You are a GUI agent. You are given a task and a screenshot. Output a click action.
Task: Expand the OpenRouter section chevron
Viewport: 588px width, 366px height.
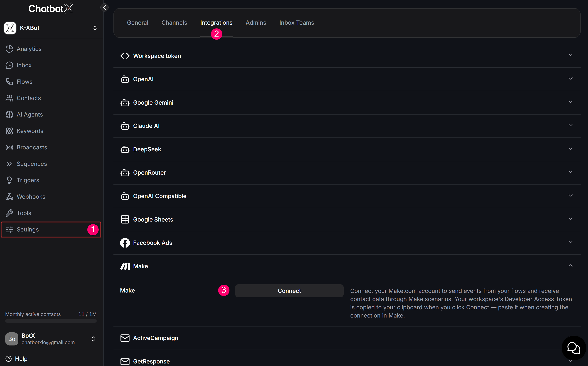570,172
